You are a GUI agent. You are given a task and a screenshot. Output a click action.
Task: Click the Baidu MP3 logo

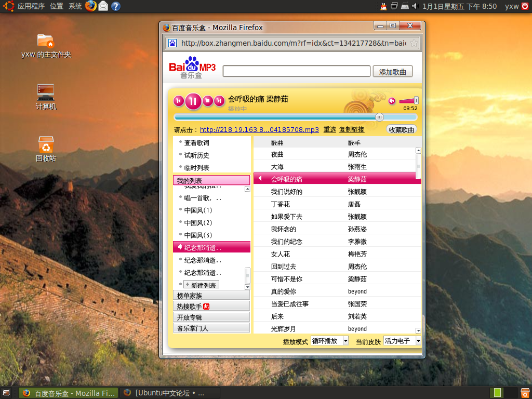tap(192, 68)
